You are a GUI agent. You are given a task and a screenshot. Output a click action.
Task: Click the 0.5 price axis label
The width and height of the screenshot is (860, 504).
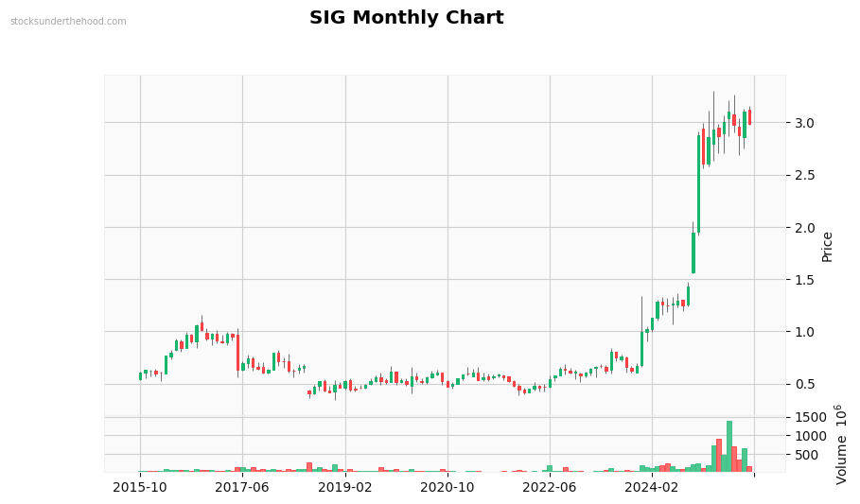[x=804, y=384]
